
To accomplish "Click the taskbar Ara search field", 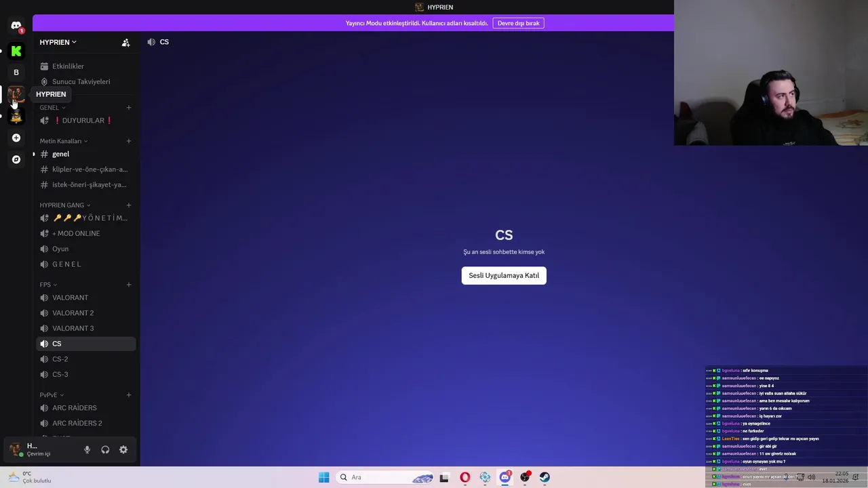I will click(385, 477).
